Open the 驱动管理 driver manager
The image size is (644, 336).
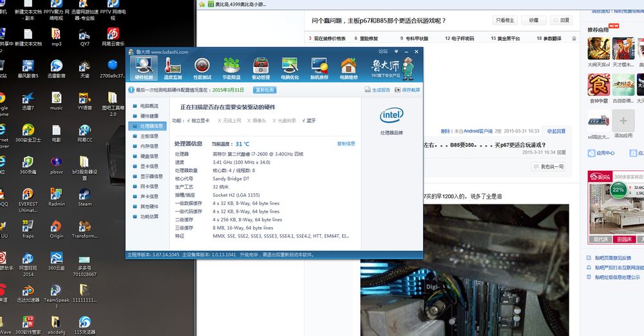[261, 68]
